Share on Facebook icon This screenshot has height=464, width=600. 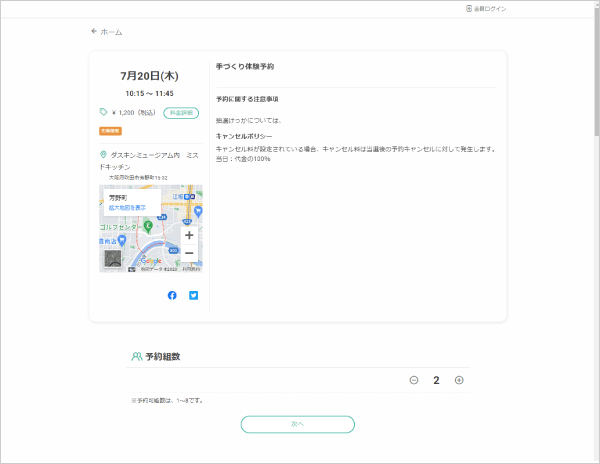[172, 295]
